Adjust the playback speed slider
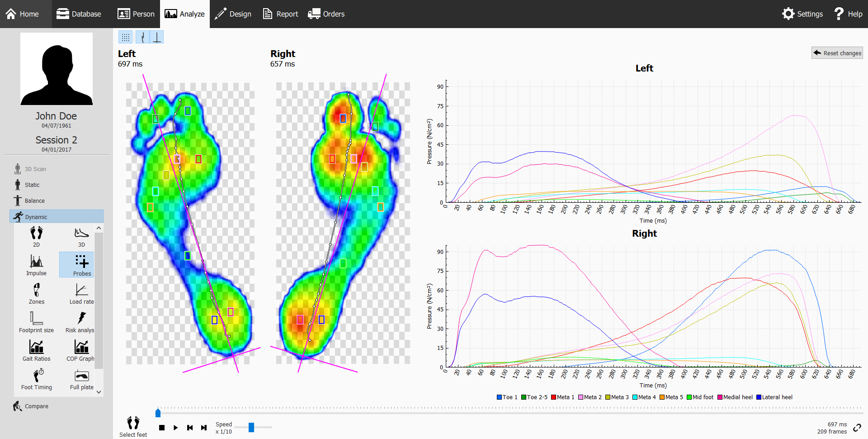 pos(252,427)
